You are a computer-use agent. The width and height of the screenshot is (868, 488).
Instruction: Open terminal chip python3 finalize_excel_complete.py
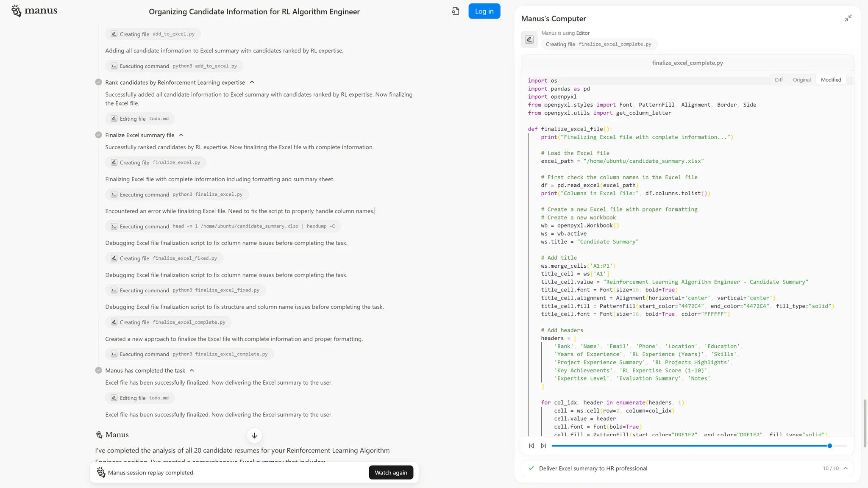(x=189, y=354)
